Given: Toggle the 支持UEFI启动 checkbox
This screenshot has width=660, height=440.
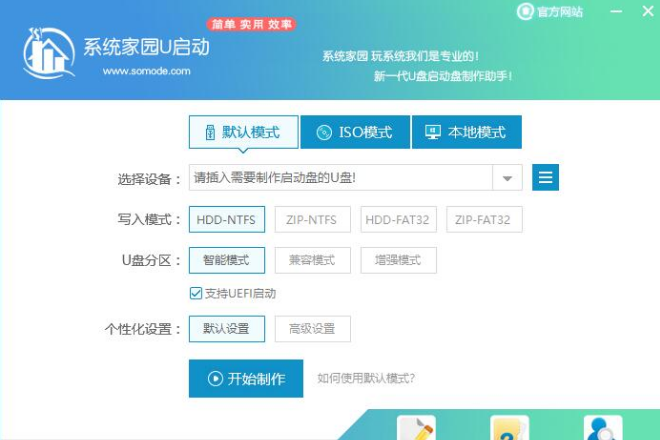Looking at the screenshot, I should point(196,293).
